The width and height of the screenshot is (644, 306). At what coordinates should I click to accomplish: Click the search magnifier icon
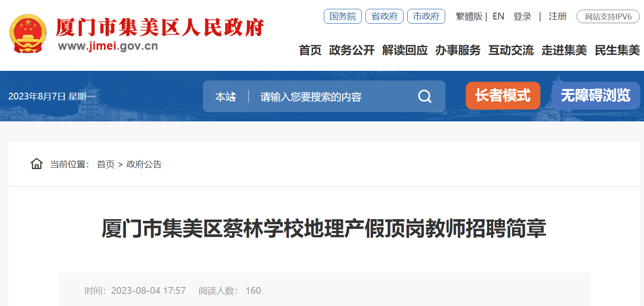pyautogui.click(x=425, y=97)
